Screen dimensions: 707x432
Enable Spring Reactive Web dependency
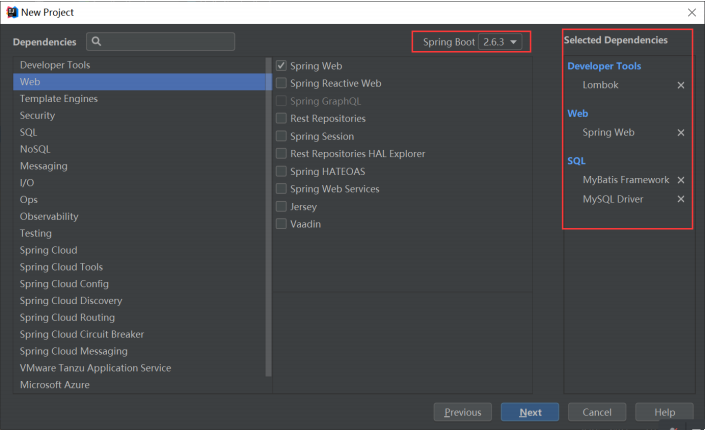tap(281, 83)
